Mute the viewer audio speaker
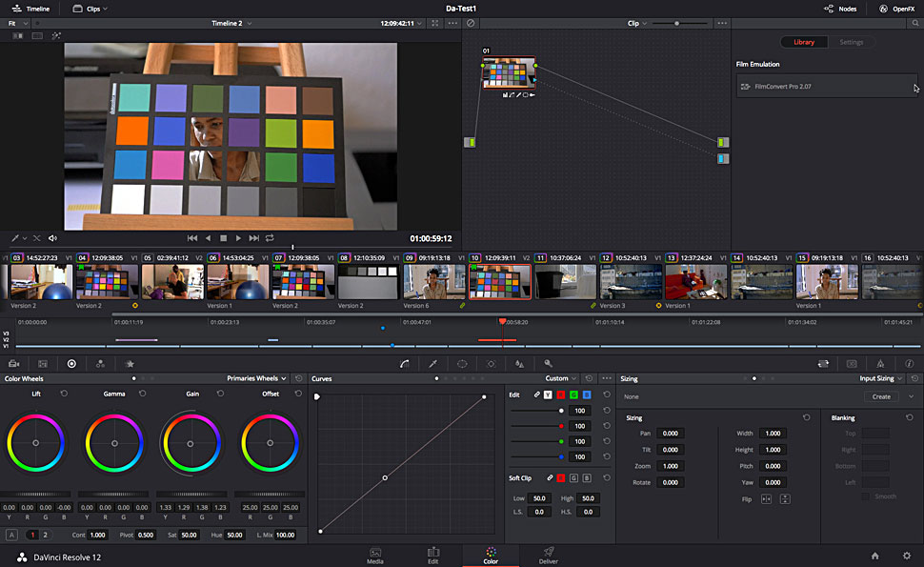 (52, 238)
